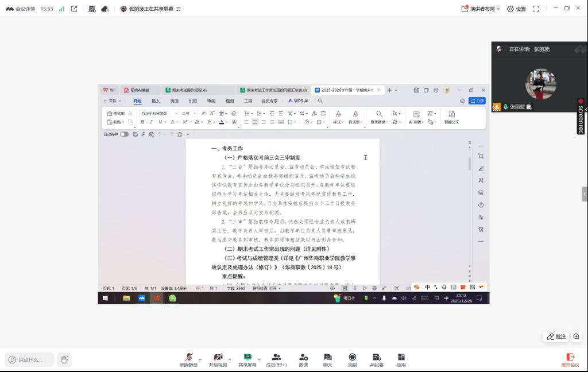Expand audio options arrow beside 解除静音
This screenshot has height=372, width=588.
pyautogui.click(x=200, y=359)
